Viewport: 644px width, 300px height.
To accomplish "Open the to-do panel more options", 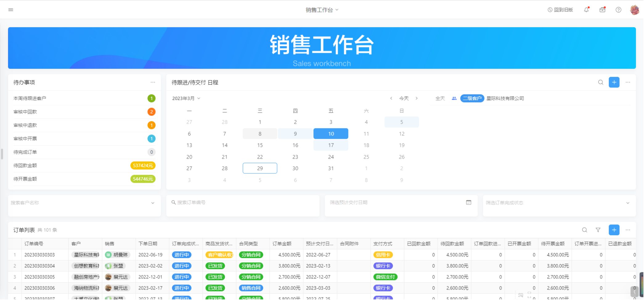I will coord(153,82).
